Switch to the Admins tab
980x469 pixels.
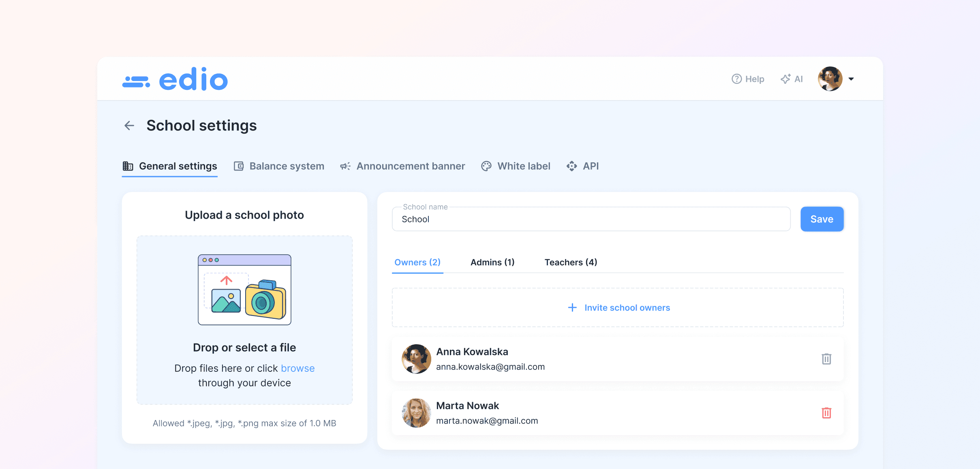click(492, 262)
